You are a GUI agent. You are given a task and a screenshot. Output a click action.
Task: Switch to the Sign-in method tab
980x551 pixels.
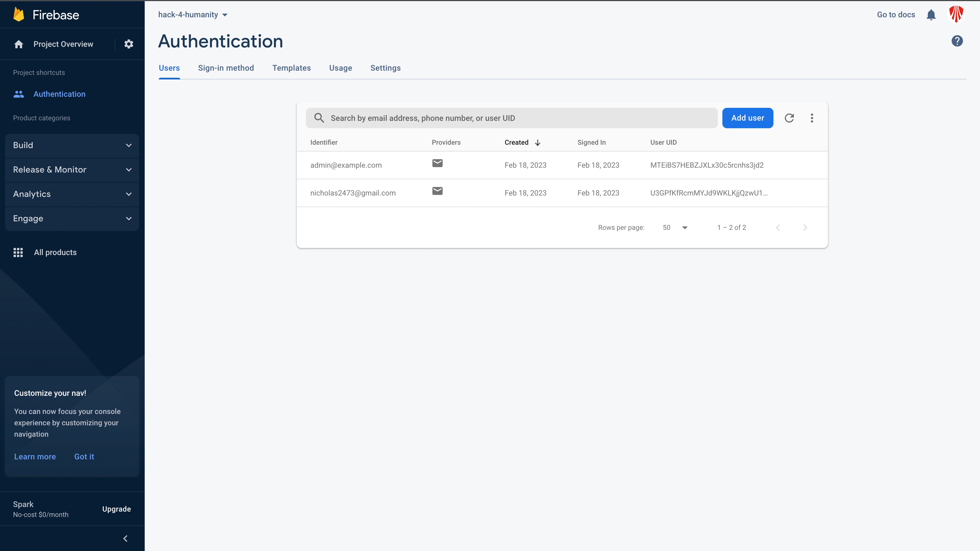[x=226, y=68]
